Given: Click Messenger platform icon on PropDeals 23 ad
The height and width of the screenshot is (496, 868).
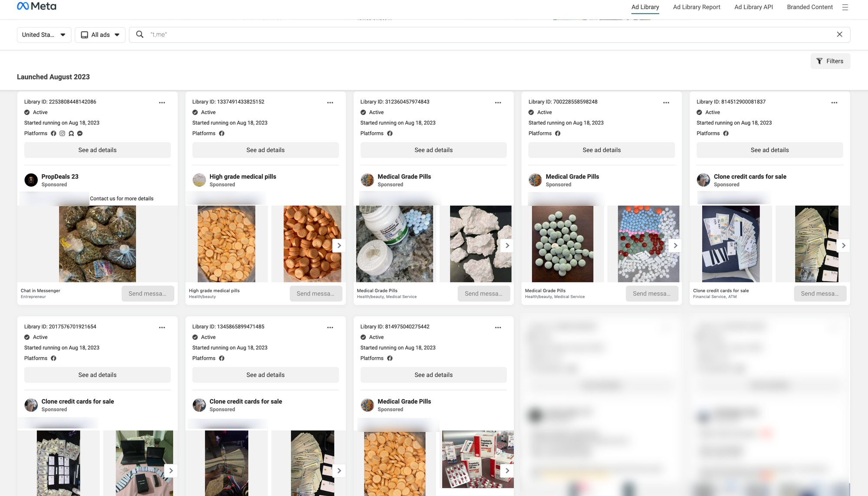Looking at the screenshot, I should pos(80,134).
